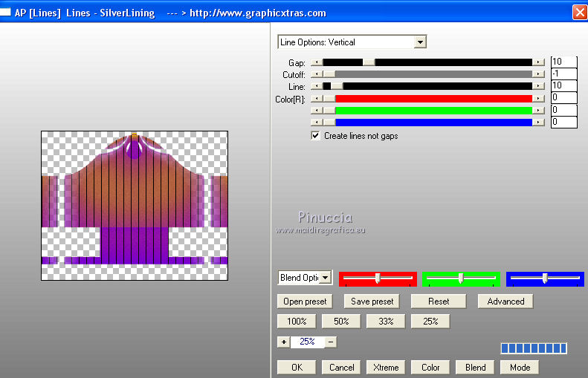This screenshot has height=378, width=588.
Task: Click the preview image thumbnail
Action: pos(134,206)
